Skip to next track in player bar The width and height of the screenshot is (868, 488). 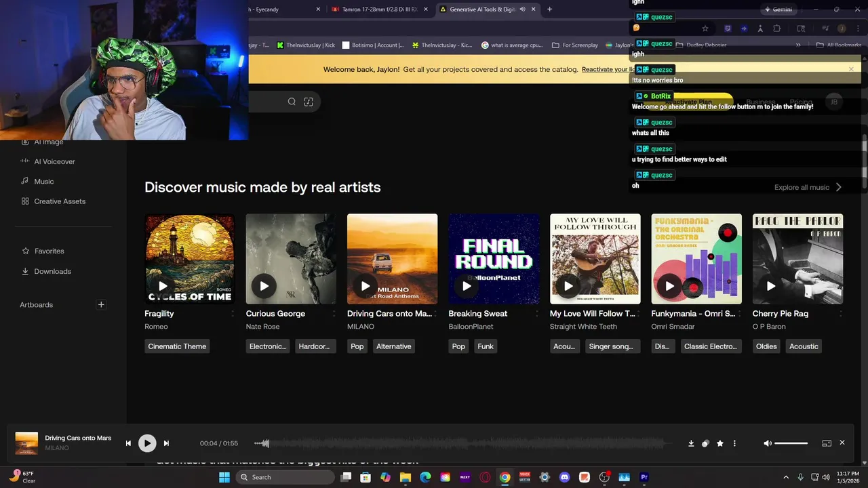point(166,443)
